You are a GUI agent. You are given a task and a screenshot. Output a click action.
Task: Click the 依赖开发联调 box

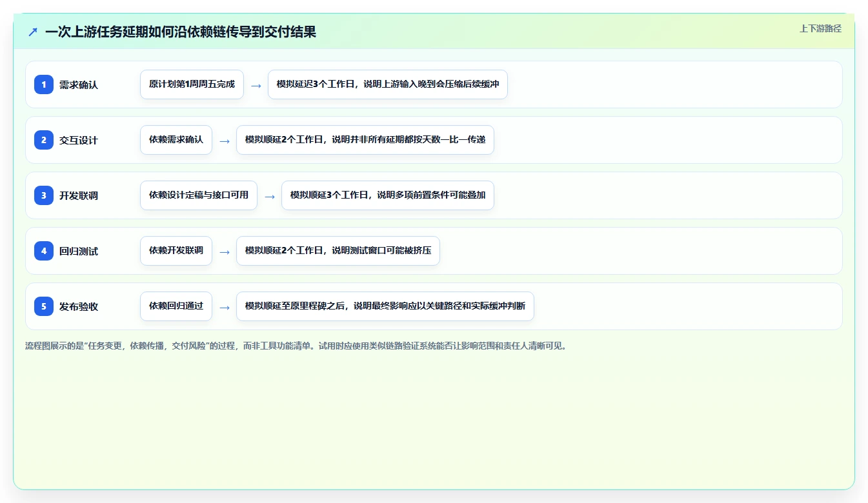coord(176,251)
